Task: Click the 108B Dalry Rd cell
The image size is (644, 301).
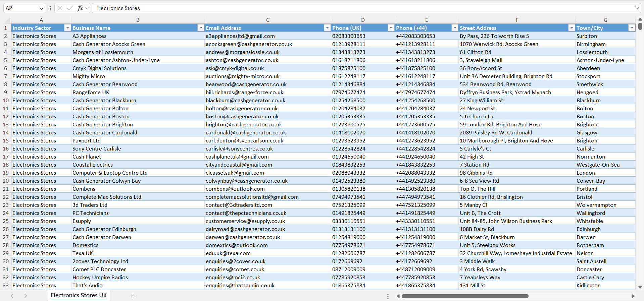Action: tap(517, 229)
